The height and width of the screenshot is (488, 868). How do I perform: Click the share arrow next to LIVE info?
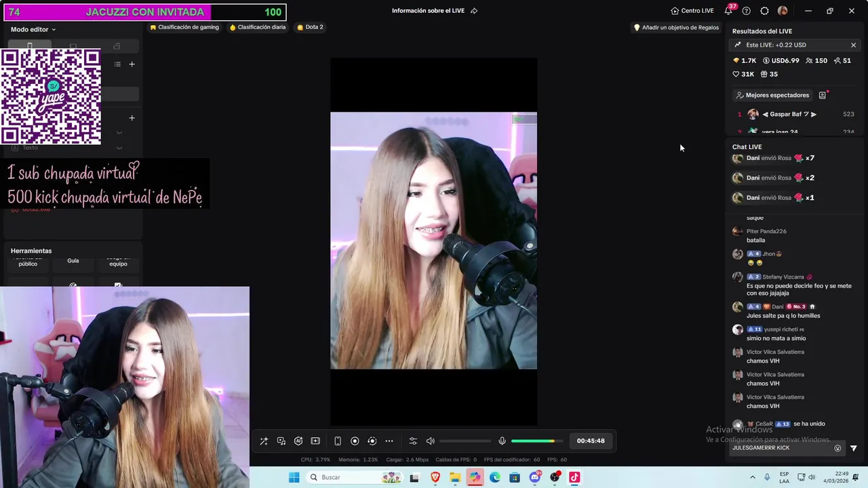[474, 11]
